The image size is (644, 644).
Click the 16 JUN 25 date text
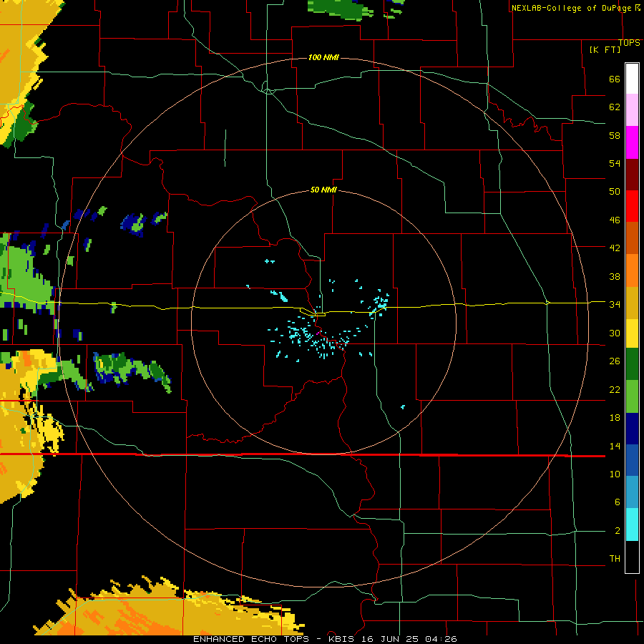tap(391, 639)
